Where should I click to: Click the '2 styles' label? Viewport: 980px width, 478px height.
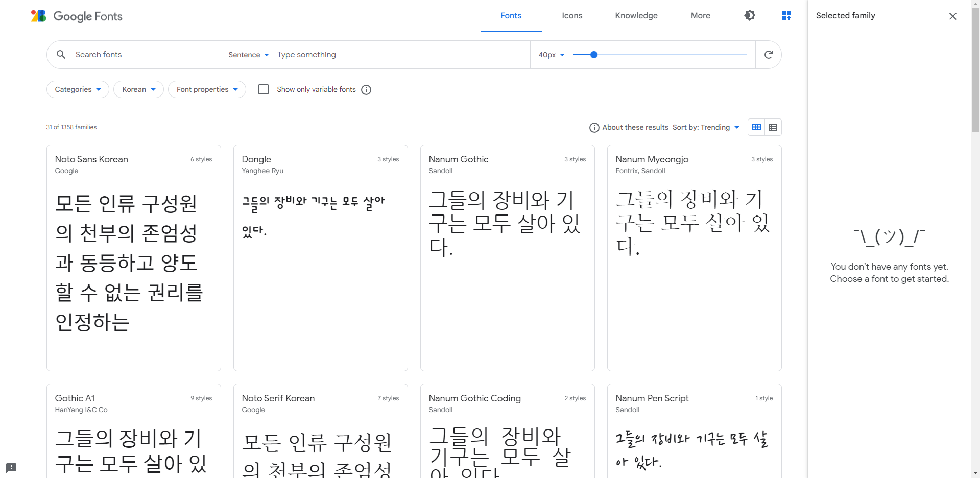pyautogui.click(x=575, y=398)
